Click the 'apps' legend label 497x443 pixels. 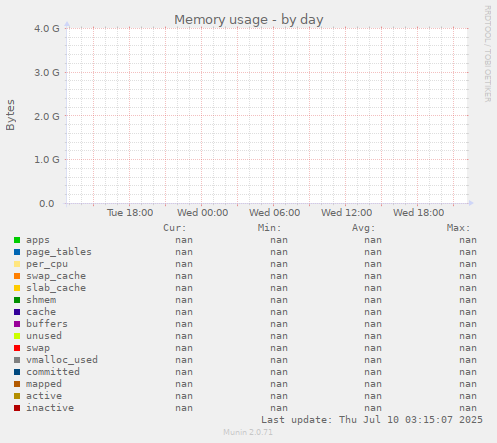pyautogui.click(x=38, y=240)
